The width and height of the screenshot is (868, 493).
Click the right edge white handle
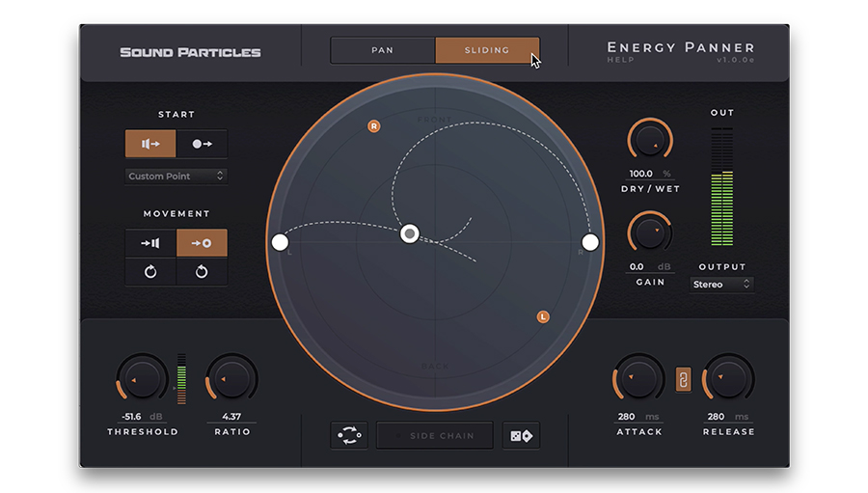click(590, 242)
